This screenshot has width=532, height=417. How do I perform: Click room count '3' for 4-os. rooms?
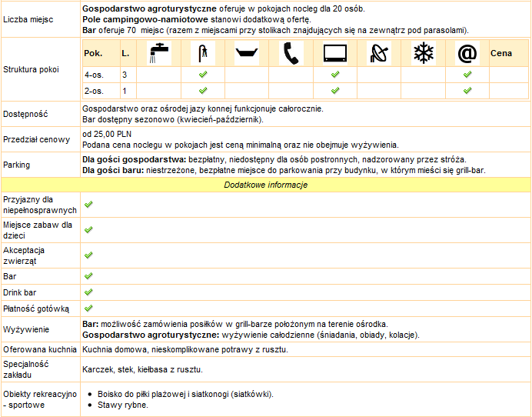(x=125, y=75)
